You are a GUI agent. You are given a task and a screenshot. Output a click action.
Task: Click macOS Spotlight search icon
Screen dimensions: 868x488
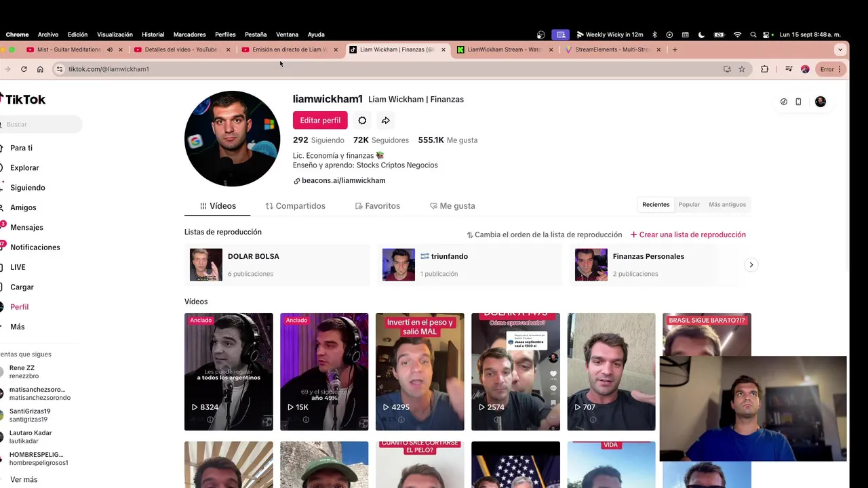point(753,35)
